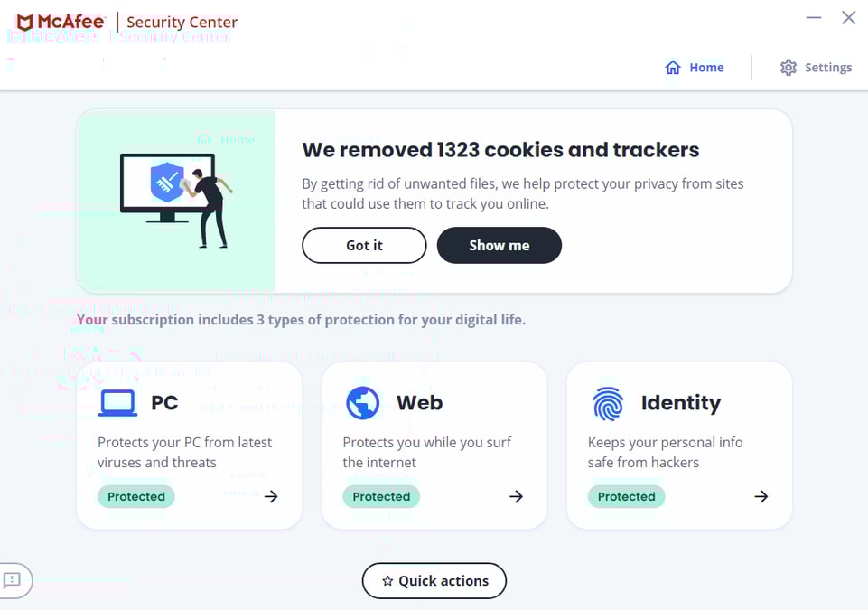Expand Web protection with the arrow

coord(516,496)
